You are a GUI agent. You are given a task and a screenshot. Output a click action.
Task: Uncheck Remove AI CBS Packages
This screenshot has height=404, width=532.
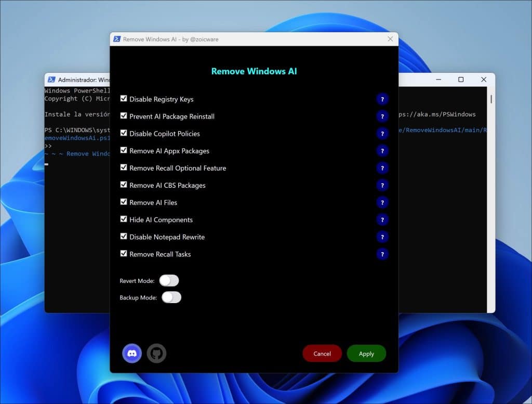pyautogui.click(x=124, y=185)
